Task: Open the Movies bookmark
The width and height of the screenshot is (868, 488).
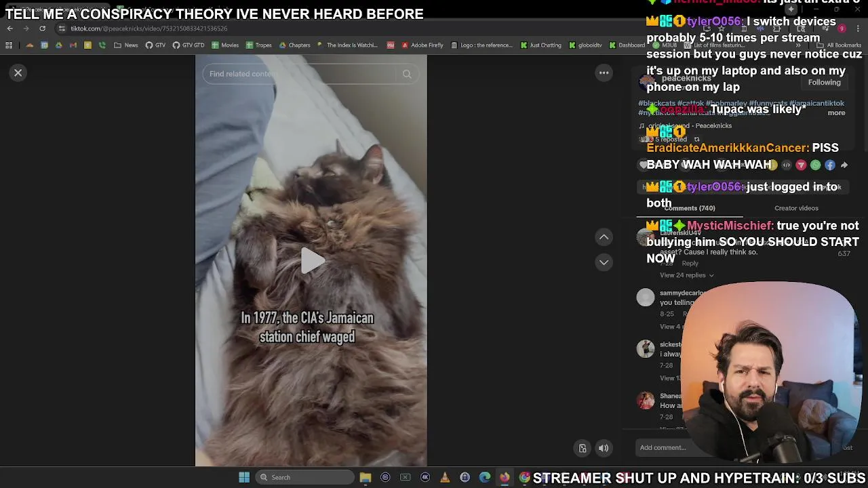Action: click(225, 45)
